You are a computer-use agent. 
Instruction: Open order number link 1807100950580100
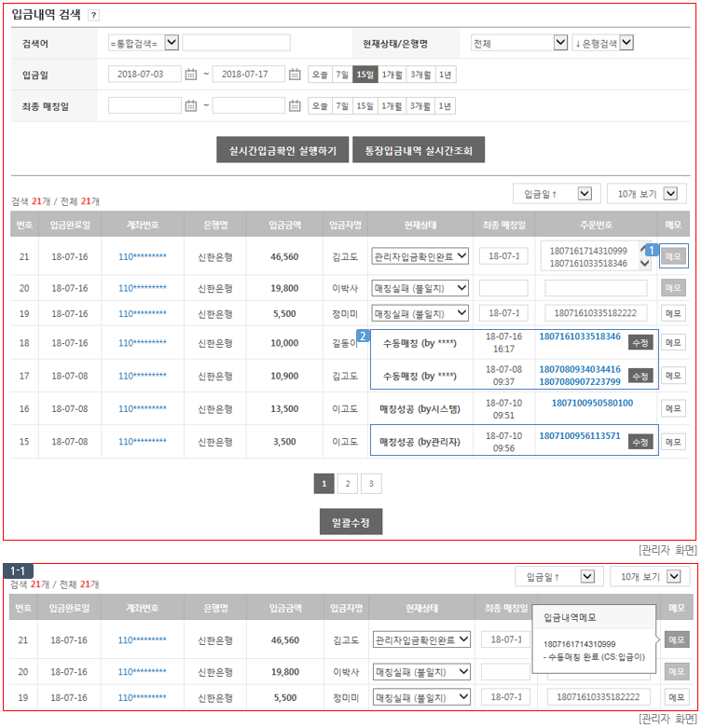(x=592, y=403)
